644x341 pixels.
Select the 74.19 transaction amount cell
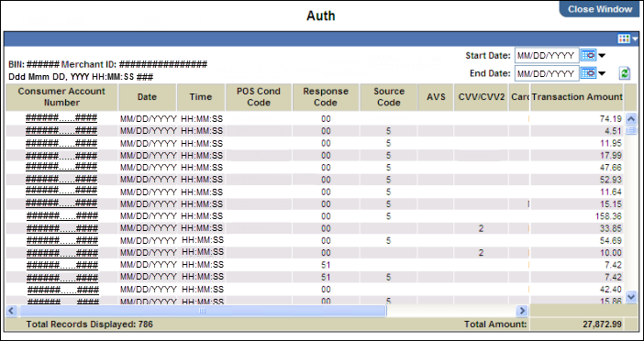577,119
